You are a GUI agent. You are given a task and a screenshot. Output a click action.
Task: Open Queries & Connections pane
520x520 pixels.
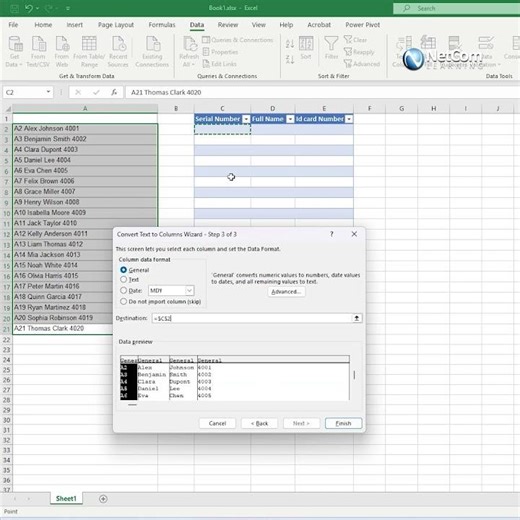(x=238, y=40)
